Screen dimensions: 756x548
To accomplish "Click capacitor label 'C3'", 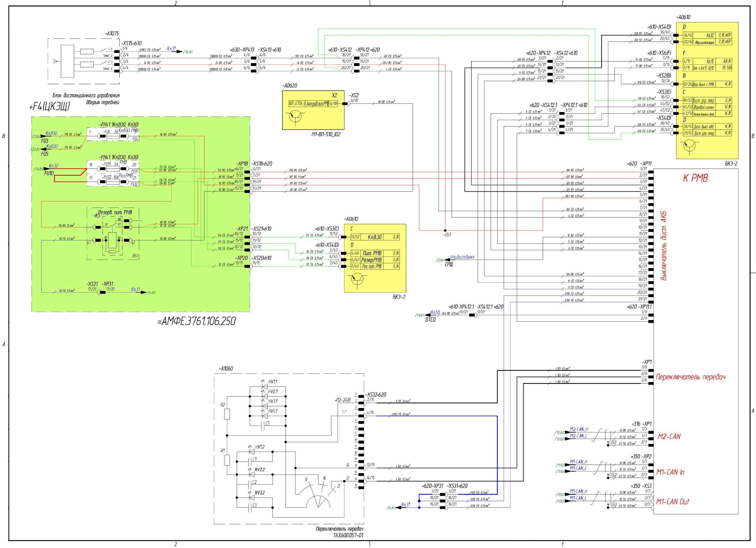I will click(255, 505).
